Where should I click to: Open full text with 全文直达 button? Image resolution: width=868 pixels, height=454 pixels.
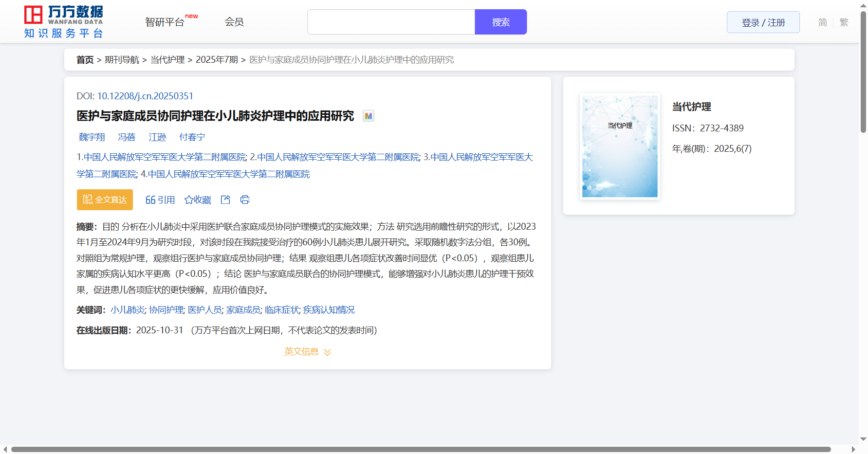click(105, 200)
